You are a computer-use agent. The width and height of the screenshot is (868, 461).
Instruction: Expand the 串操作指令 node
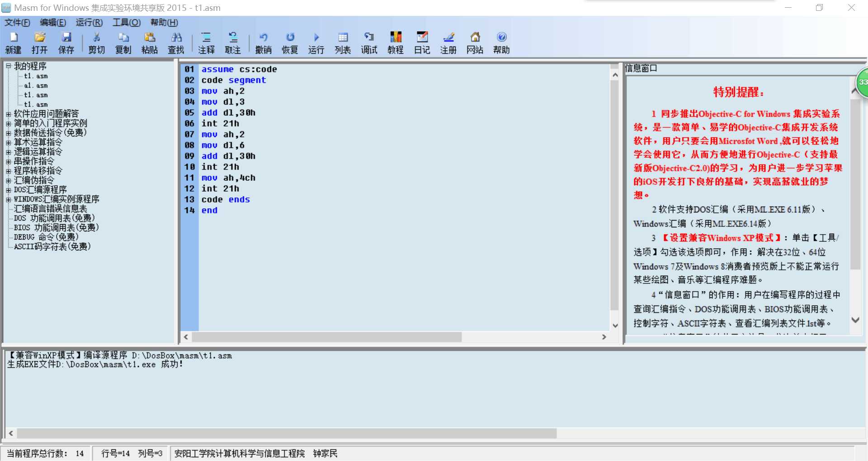pos(8,161)
